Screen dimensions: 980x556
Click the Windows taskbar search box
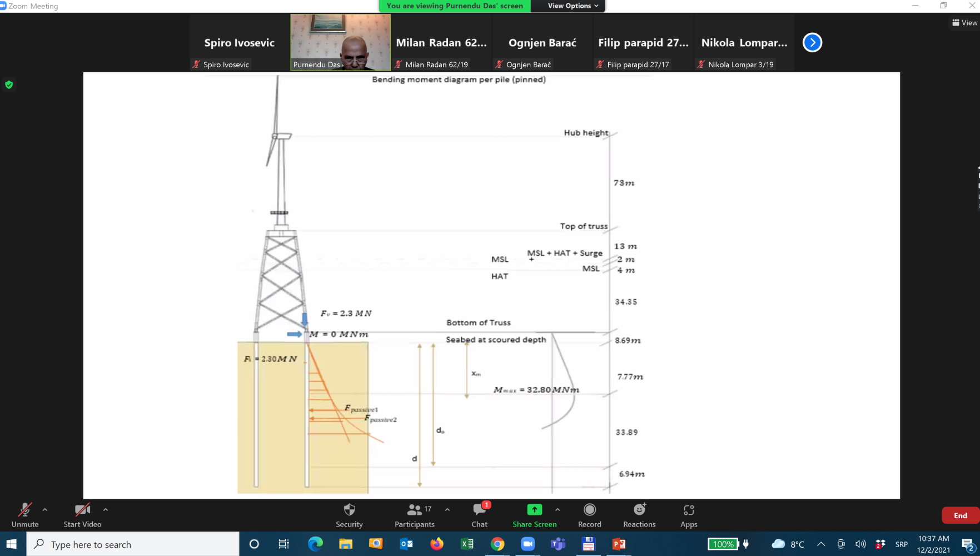[x=133, y=544]
